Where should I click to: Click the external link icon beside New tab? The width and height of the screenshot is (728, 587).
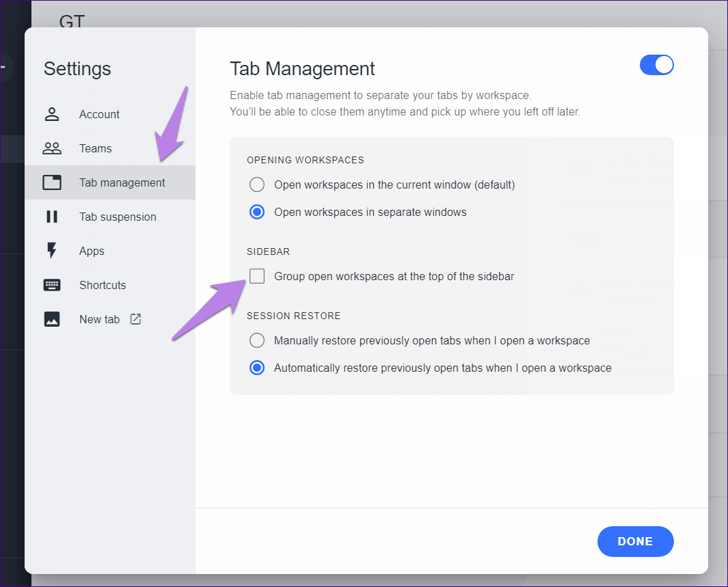135,319
